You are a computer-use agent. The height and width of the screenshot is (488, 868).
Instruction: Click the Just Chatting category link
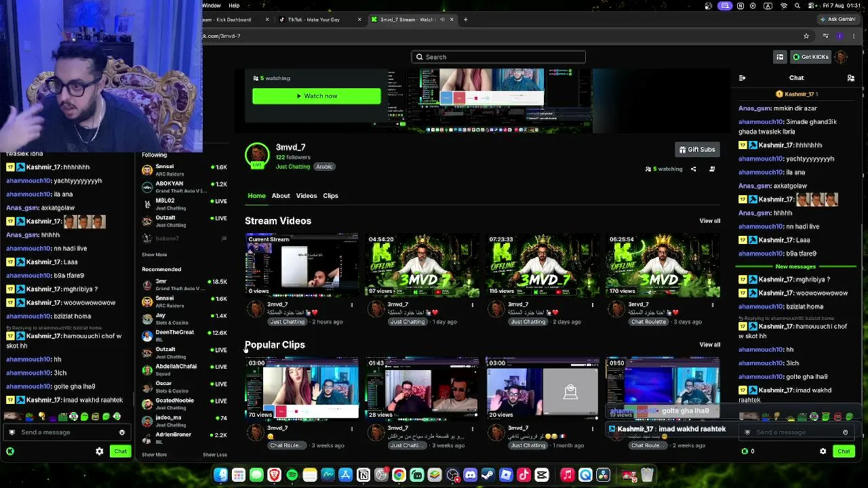293,167
